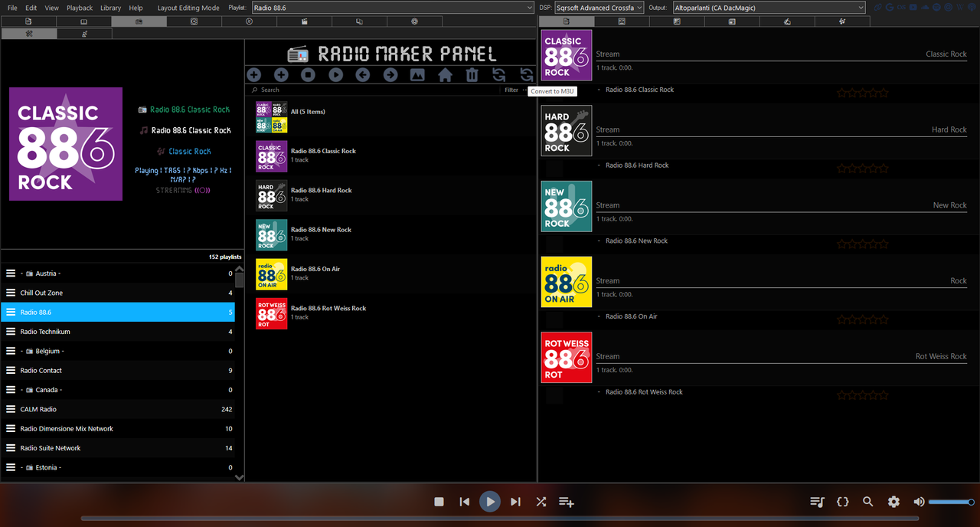
Task: Open the View menu
Action: point(51,8)
